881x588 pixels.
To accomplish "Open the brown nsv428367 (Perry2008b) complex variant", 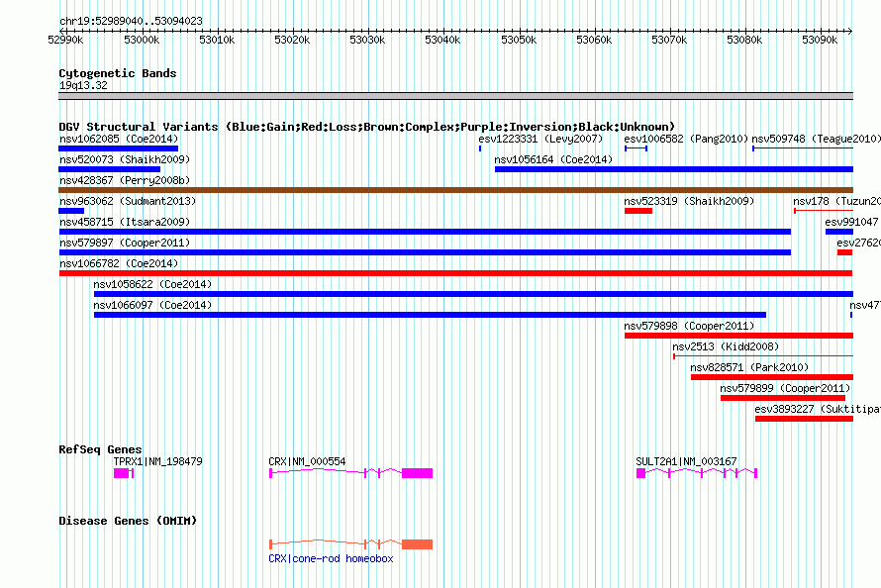I will tap(455, 190).
